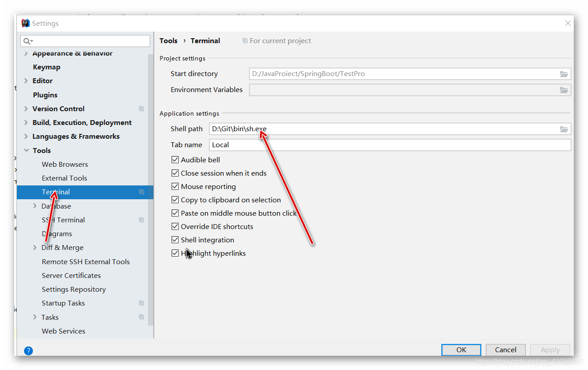The width and height of the screenshot is (588, 370).
Task: Expand Build, Execution, Deployment arrow
Action: click(x=26, y=123)
